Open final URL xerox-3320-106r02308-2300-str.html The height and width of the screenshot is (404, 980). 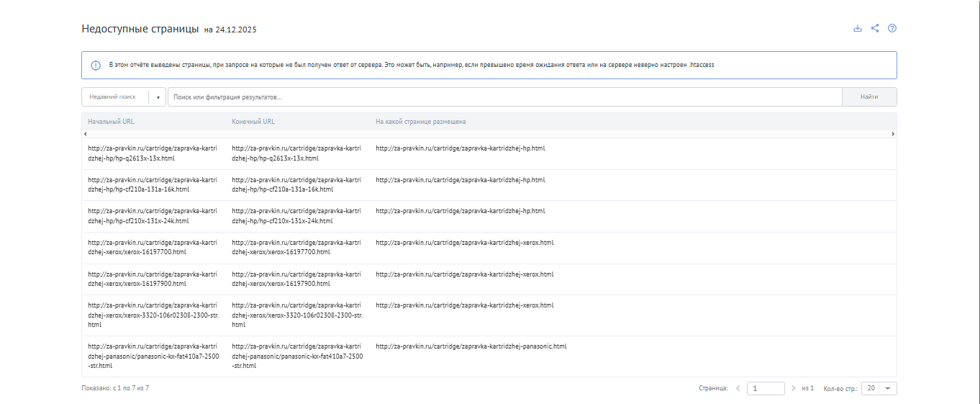tap(297, 315)
